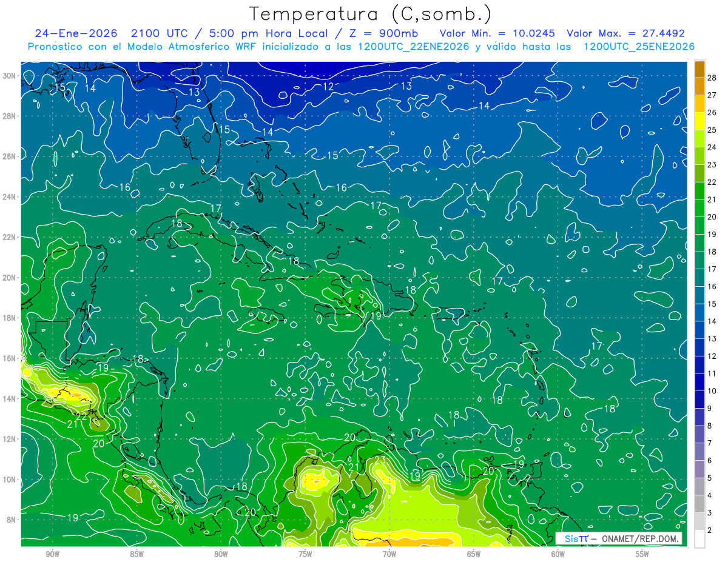Click the 30N latitude axis label

[10, 75]
